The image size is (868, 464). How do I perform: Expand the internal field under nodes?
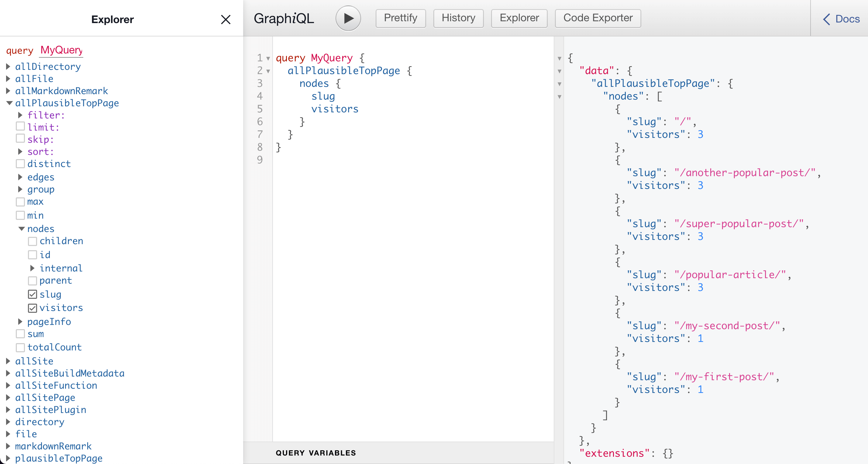33,268
